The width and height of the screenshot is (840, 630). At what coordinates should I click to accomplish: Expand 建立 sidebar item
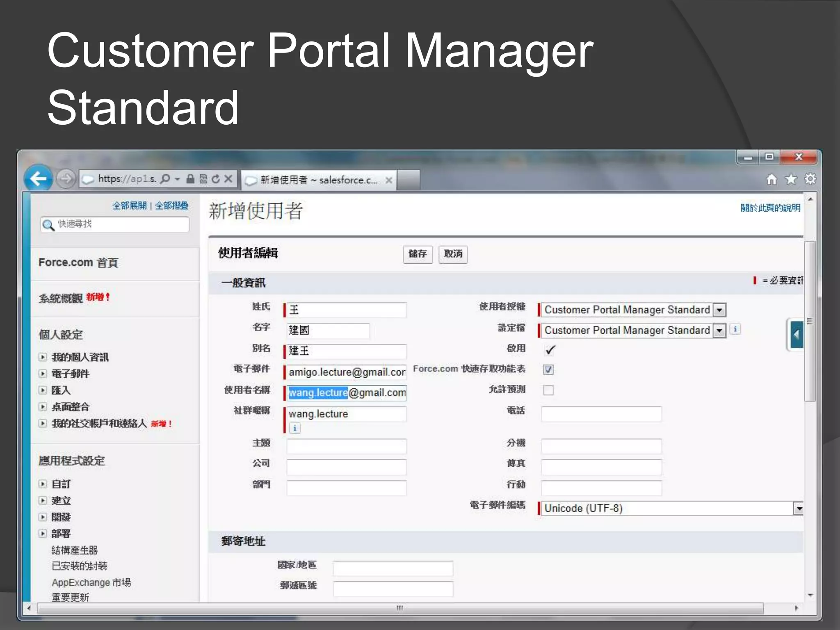coord(43,500)
